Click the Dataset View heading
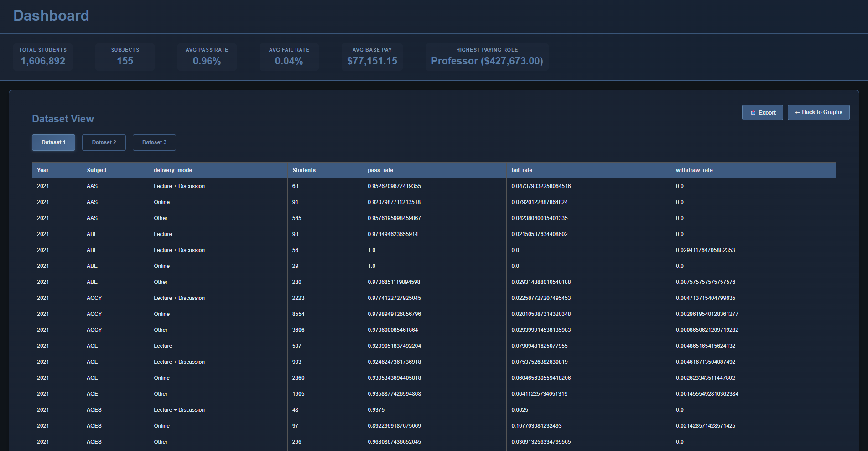Image resolution: width=868 pixels, height=451 pixels. (x=63, y=119)
